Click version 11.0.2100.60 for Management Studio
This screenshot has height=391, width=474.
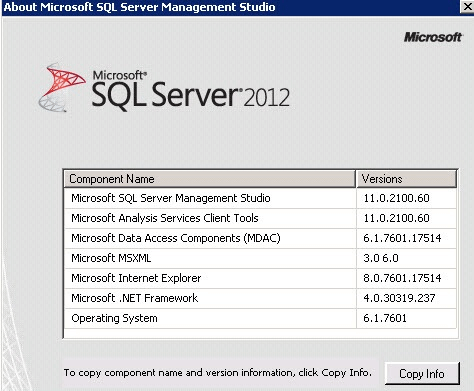(396, 198)
